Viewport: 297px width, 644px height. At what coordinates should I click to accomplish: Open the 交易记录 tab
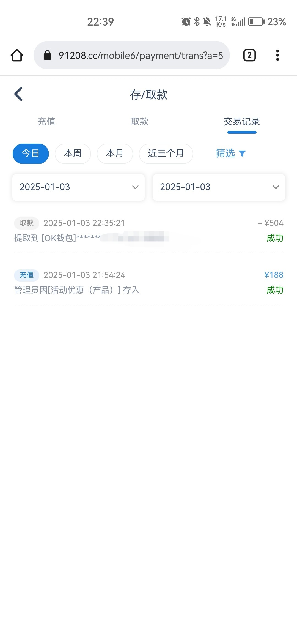pos(242,121)
